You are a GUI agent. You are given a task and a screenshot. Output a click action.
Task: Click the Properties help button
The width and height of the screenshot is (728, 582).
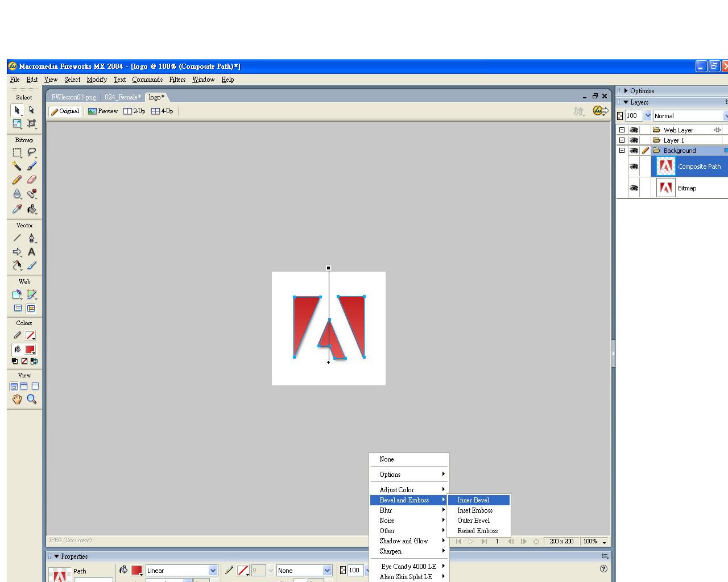point(603,568)
